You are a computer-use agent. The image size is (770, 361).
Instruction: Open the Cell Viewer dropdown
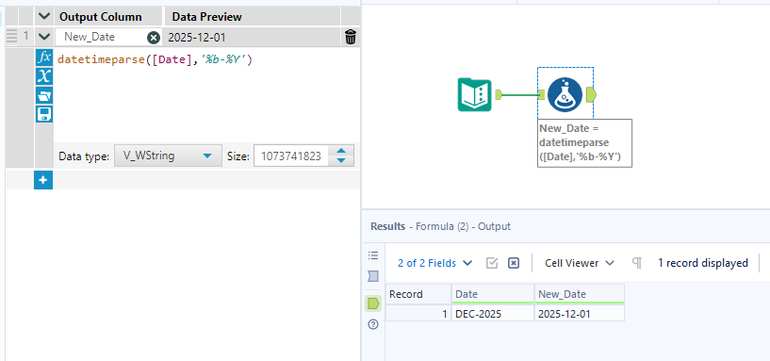579,263
